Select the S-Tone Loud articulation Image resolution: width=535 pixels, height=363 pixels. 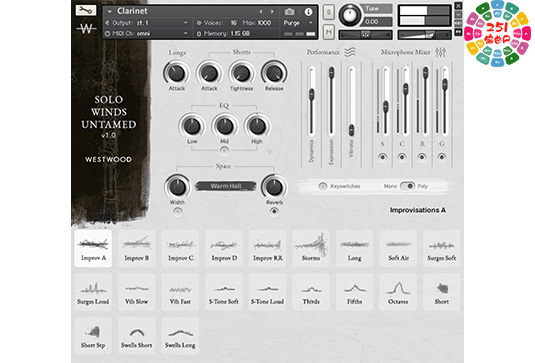[268, 292]
